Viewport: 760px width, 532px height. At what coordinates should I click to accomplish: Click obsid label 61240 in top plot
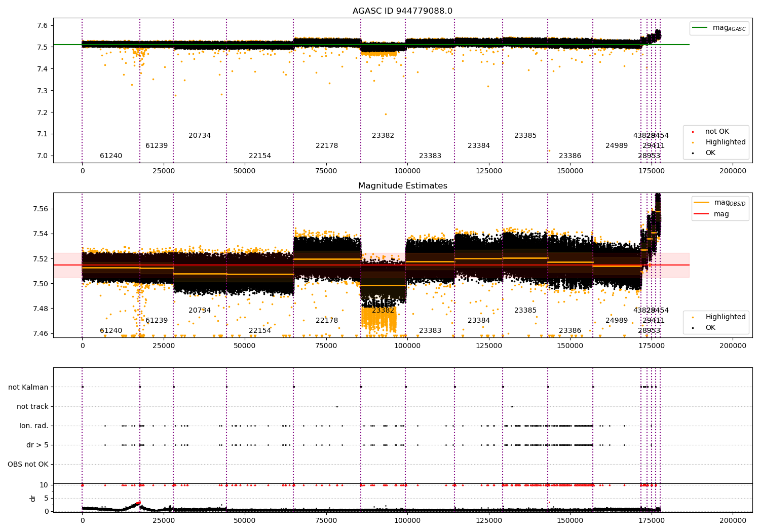pos(111,156)
